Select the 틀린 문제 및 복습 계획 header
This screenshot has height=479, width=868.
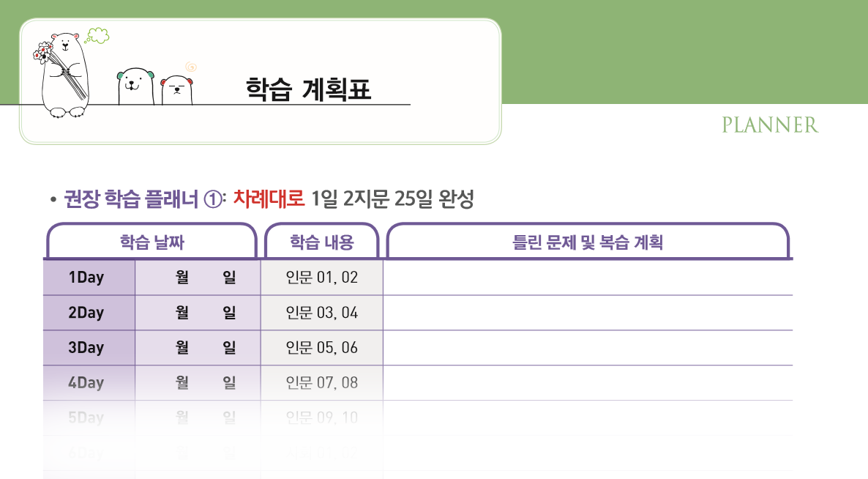587,242
